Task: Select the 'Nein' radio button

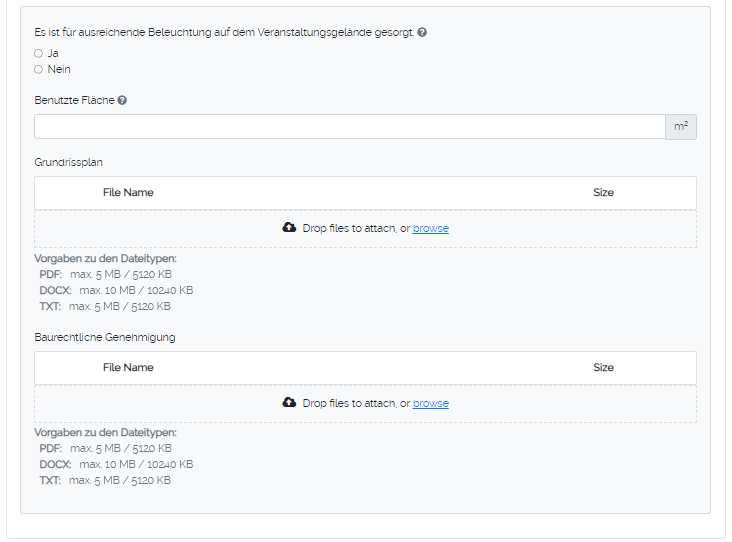Action: pyautogui.click(x=38, y=69)
